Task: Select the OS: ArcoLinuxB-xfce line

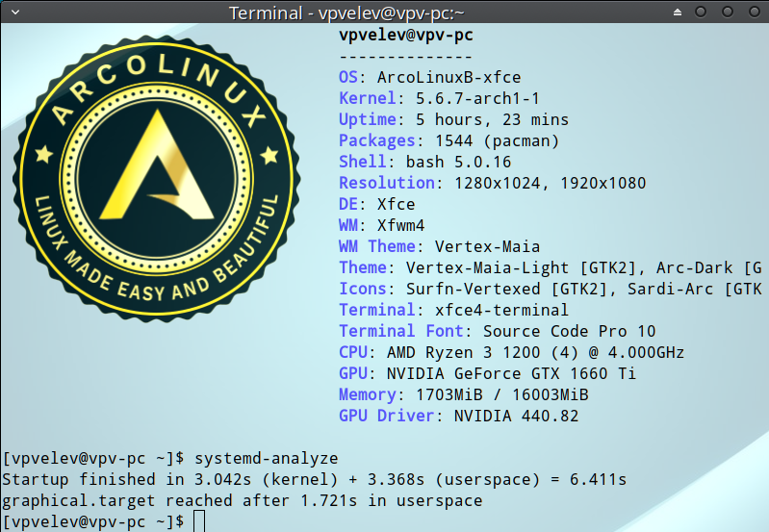Action: (x=429, y=78)
